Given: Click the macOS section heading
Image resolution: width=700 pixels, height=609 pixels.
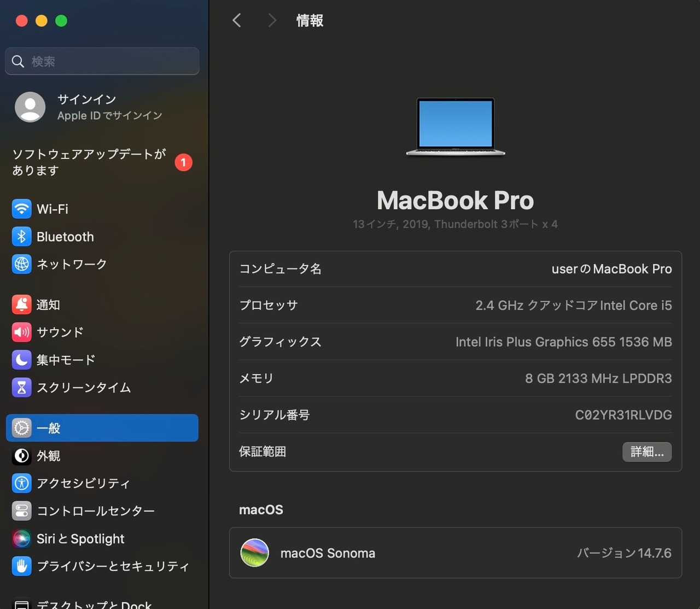Looking at the screenshot, I should (261, 510).
